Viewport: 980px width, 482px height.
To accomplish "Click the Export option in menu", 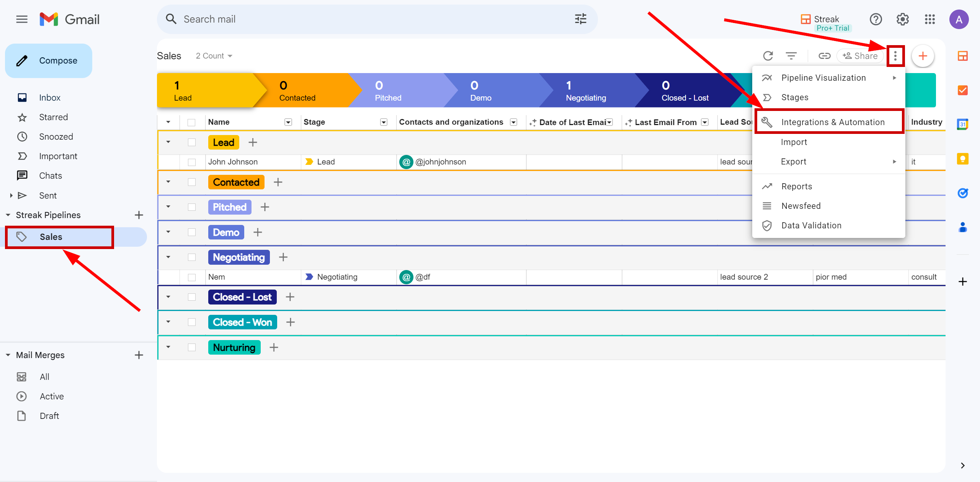I will pos(794,161).
